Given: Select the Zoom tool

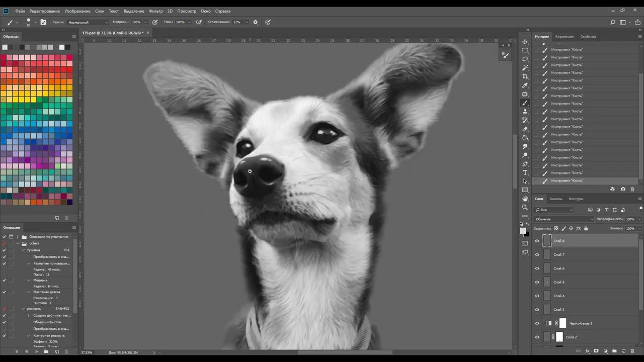Looking at the screenshot, I should click(525, 207).
